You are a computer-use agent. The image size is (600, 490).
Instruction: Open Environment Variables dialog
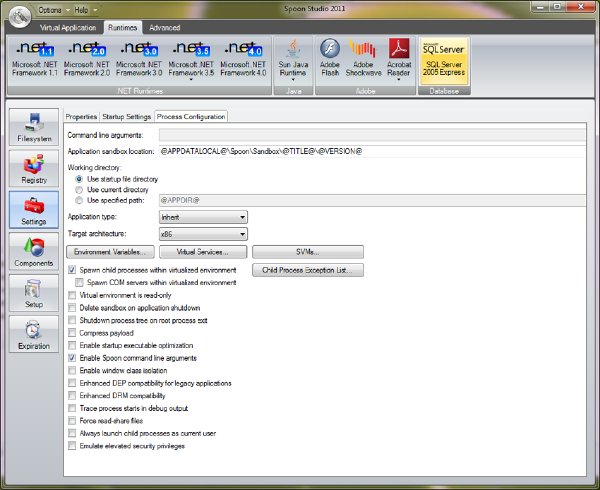pos(111,252)
